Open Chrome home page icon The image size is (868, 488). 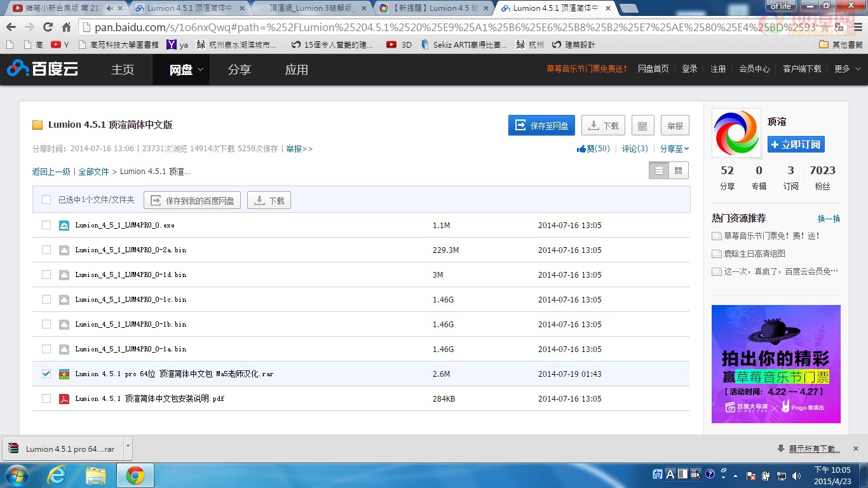pyautogui.click(x=66, y=27)
